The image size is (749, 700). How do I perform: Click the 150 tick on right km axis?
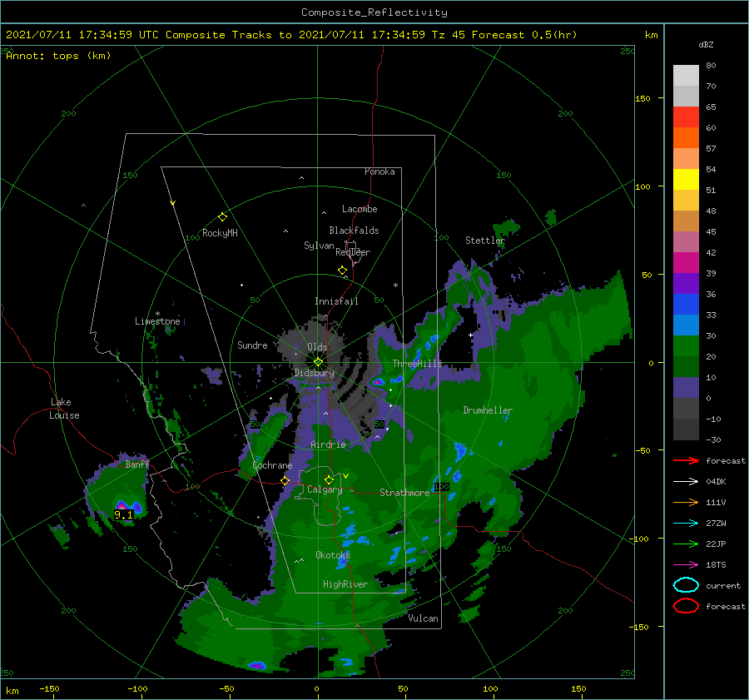point(642,98)
